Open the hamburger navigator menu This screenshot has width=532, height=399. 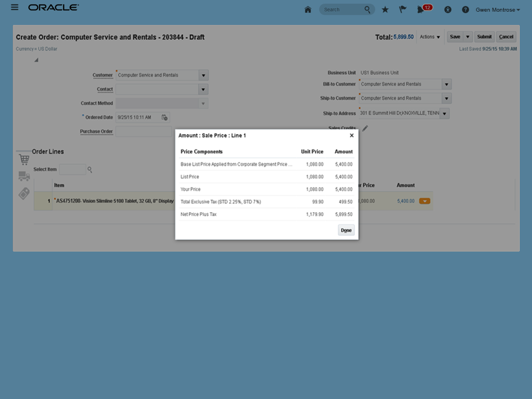tap(14, 7)
